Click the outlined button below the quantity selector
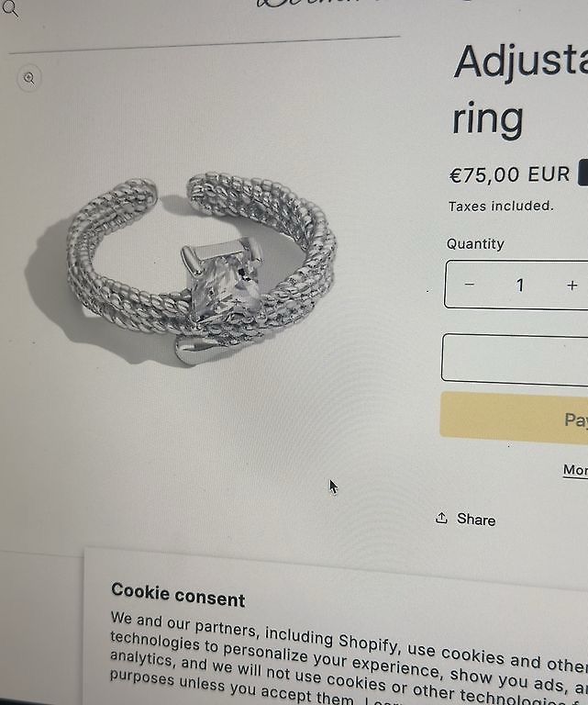 tap(515, 359)
